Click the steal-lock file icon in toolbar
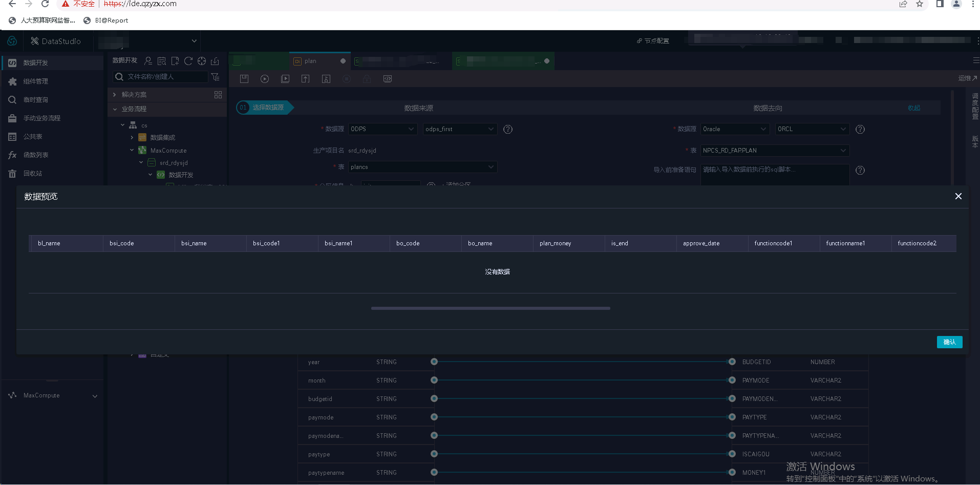The height and width of the screenshot is (485, 980). point(326,79)
